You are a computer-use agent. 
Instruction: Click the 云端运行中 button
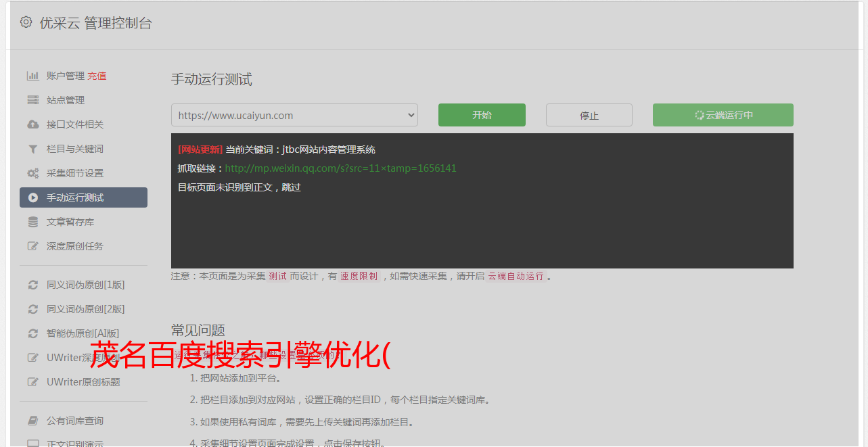(723, 115)
